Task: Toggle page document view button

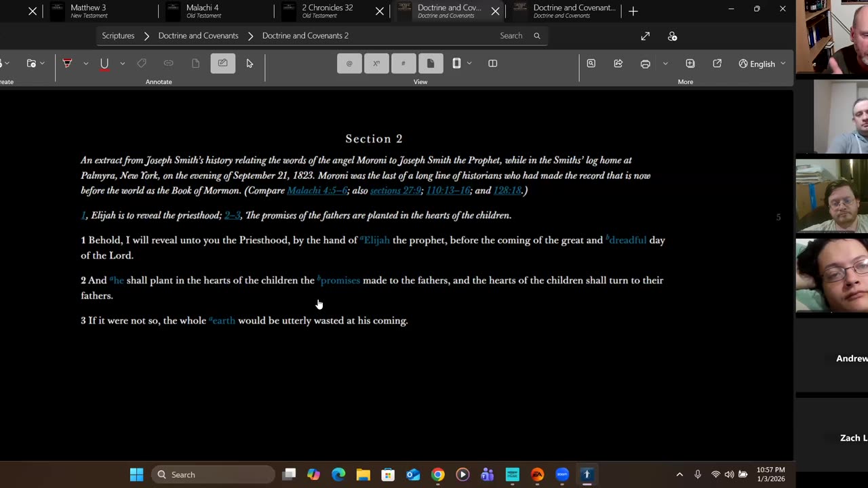Action: pos(430,63)
